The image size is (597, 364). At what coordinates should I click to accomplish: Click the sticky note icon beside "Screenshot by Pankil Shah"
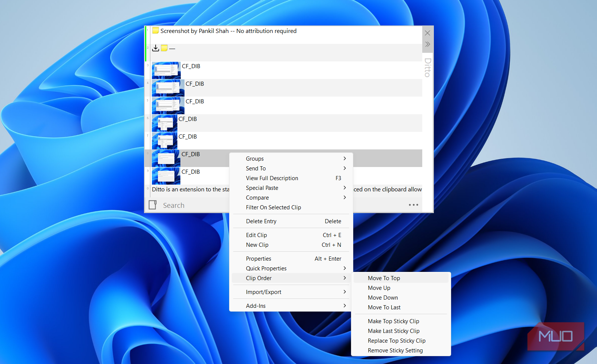[156, 31]
